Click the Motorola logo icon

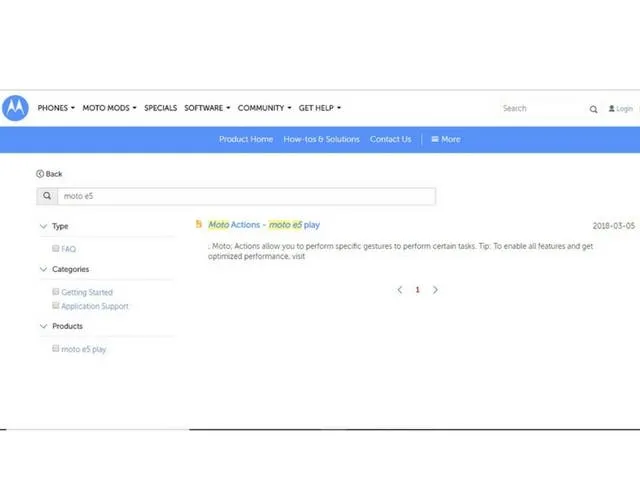tap(15, 108)
